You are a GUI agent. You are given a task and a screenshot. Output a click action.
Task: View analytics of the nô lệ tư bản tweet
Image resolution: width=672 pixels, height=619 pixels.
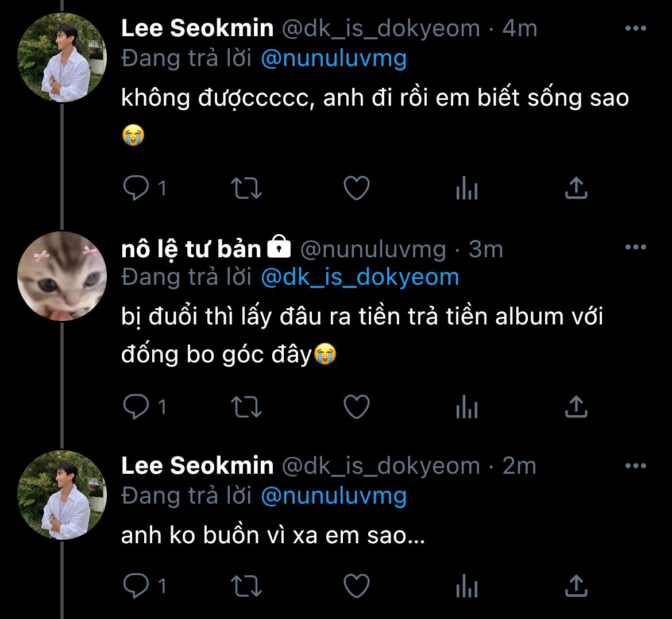466,407
